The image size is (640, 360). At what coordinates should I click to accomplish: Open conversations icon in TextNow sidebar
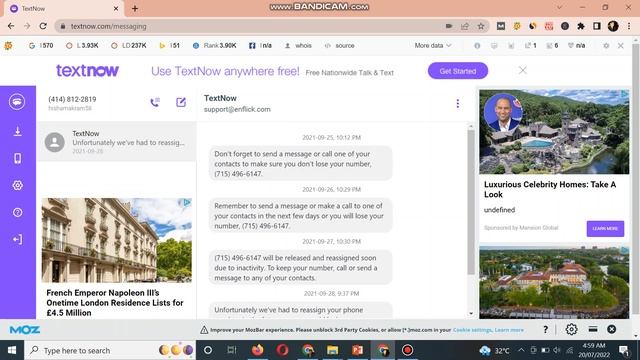pyautogui.click(x=17, y=102)
